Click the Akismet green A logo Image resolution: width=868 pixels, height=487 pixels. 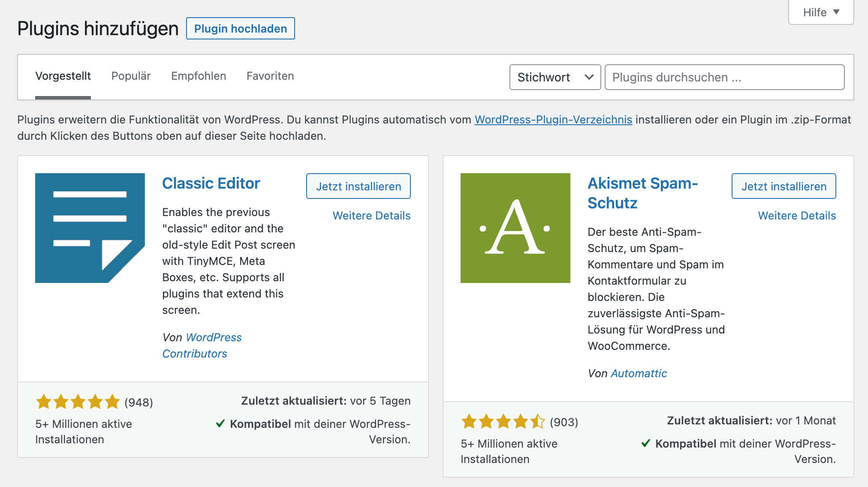515,228
